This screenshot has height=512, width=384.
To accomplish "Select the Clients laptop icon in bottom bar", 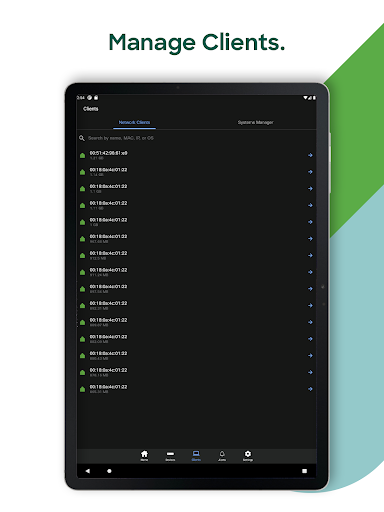I will point(196,456).
